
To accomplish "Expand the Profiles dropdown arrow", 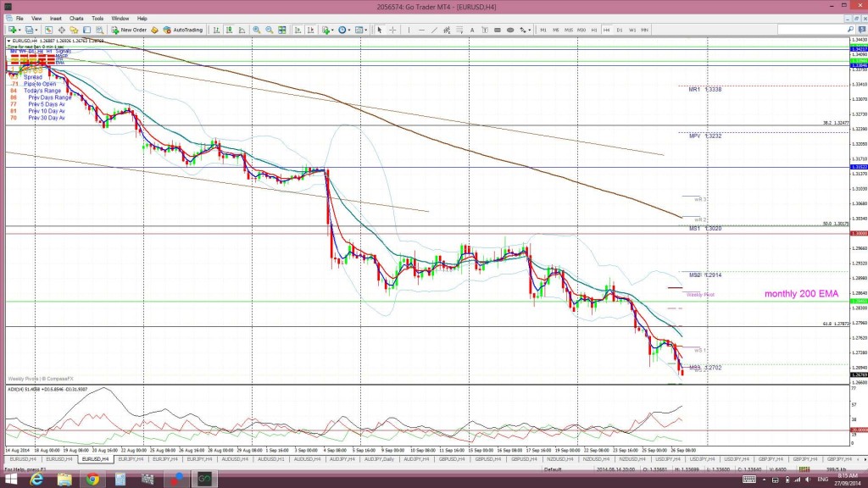I will pos(36,30).
